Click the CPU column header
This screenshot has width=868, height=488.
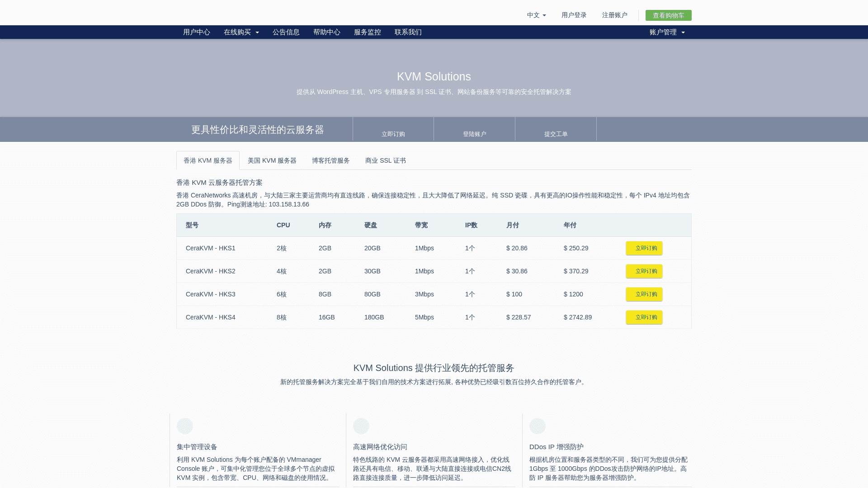pyautogui.click(x=283, y=225)
